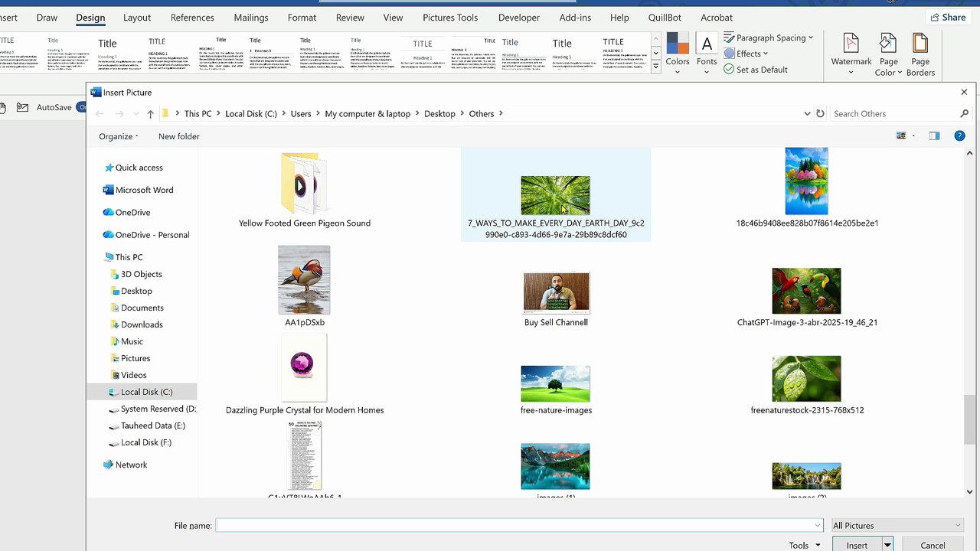Screen dimensions: 980x551
Task: Open Page Borders settings
Action: pos(920,54)
